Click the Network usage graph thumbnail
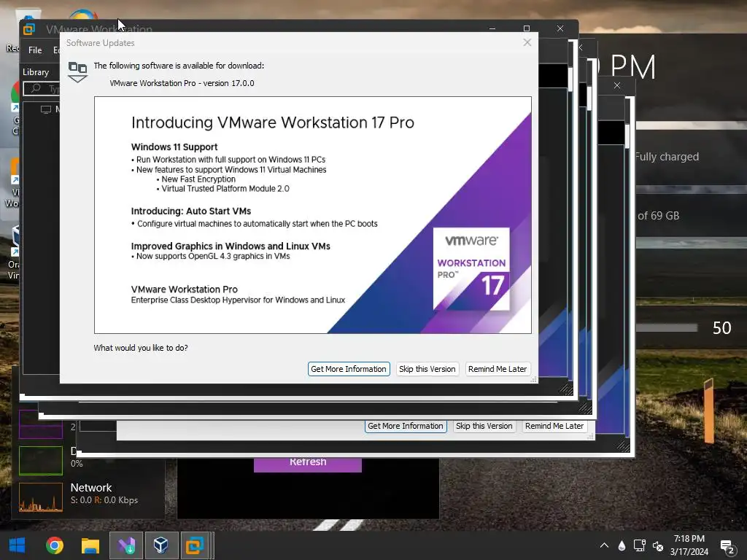The height and width of the screenshot is (560, 747). click(x=41, y=497)
